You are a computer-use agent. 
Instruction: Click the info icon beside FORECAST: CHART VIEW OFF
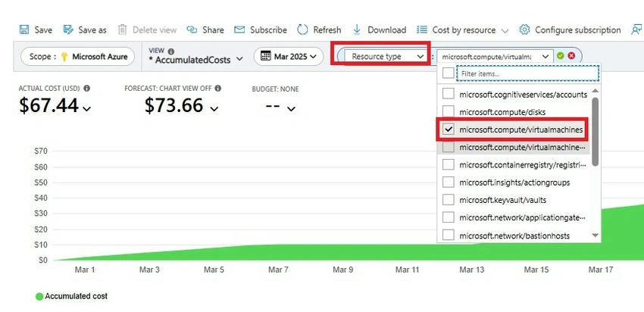click(x=218, y=89)
